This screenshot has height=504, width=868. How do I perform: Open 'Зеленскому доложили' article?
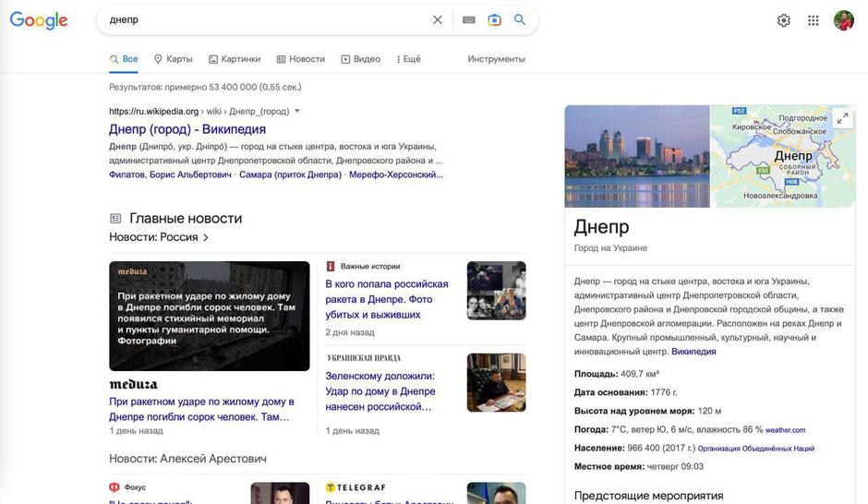pyautogui.click(x=380, y=391)
